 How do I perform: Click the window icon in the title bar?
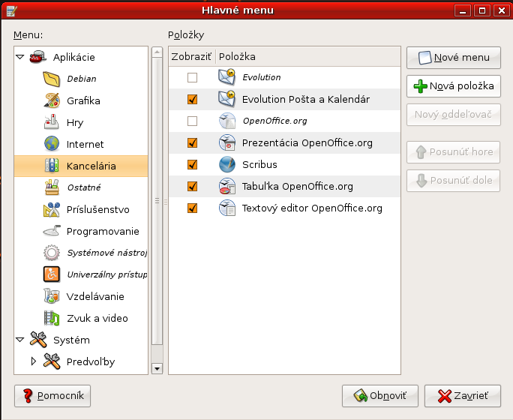(x=12, y=10)
